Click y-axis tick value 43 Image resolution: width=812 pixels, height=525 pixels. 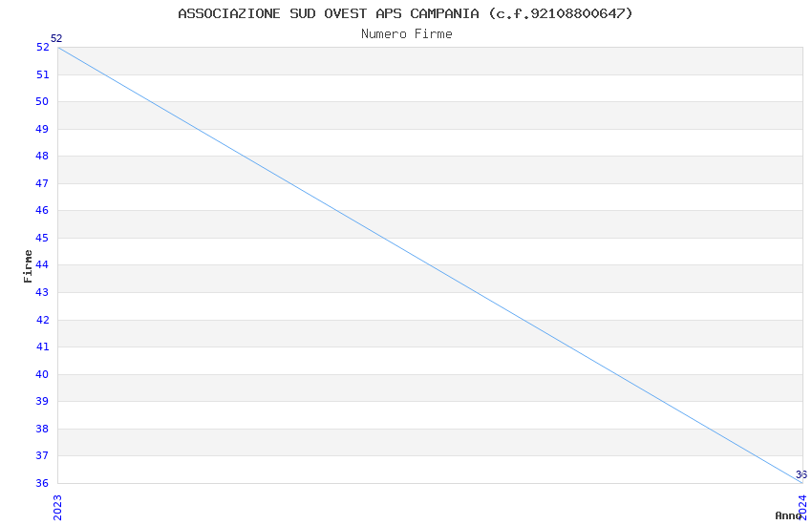[x=42, y=292]
